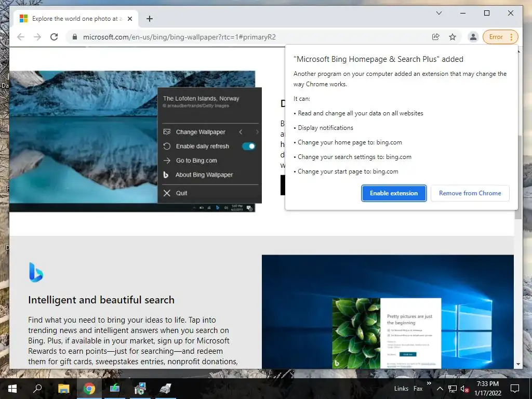Viewport: 532px width, 399px height.
Task: Enable the Bing Homepage extension
Action: click(x=394, y=193)
